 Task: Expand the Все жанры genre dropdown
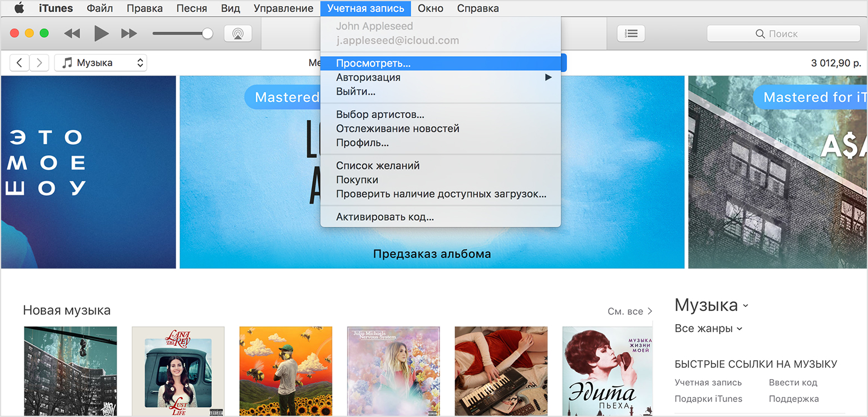tap(708, 329)
